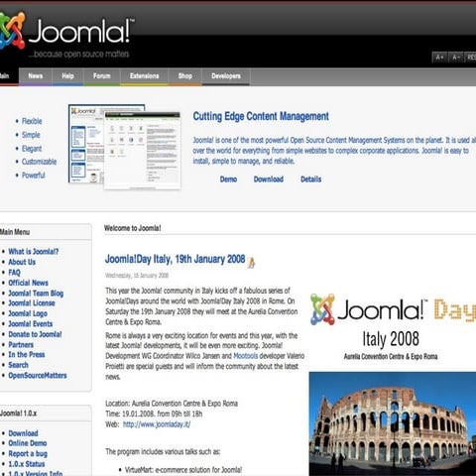This screenshot has width=476, height=476.
Task: Click Report a bug link
Action: (28, 454)
